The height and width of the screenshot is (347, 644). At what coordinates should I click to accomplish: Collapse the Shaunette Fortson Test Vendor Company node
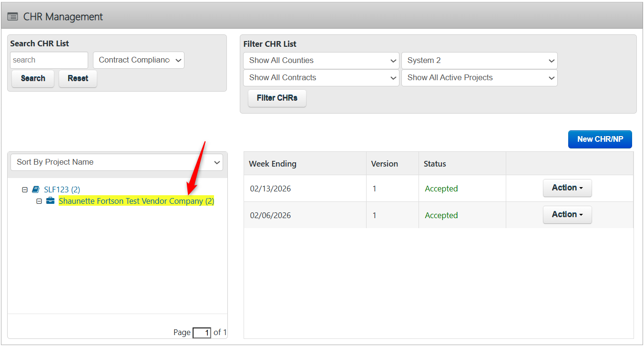pyautogui.click(x=40, y=201)
